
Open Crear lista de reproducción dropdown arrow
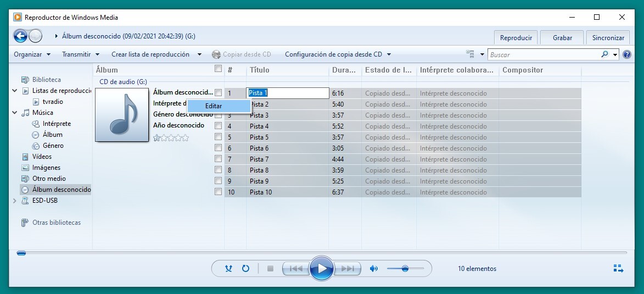[200, 54]
